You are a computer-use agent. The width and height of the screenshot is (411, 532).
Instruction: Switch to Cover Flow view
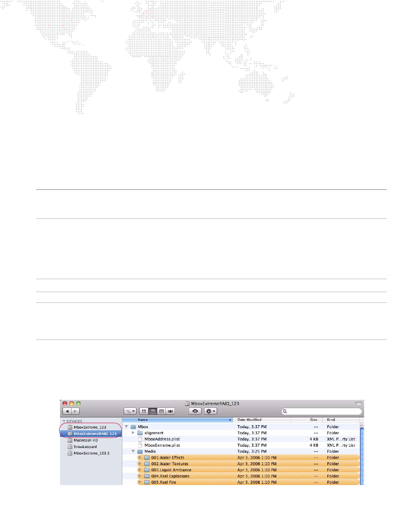pyautogui.click(x=170, y=411)
